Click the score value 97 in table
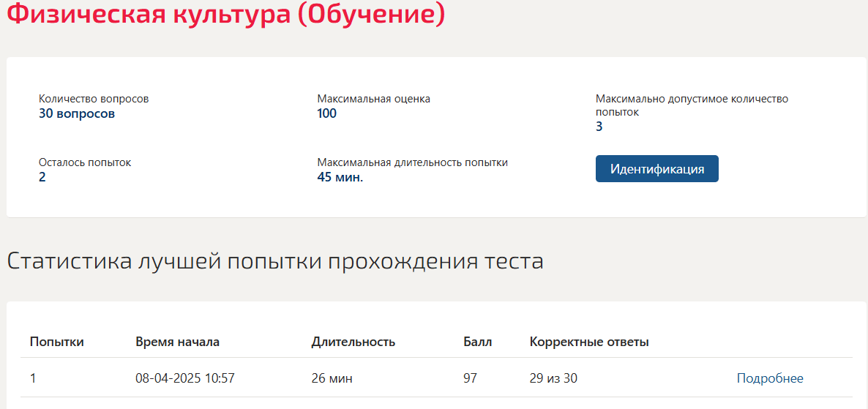Viewport: 868px width, 409px height. pyautogui.click(x=470, y=378)
